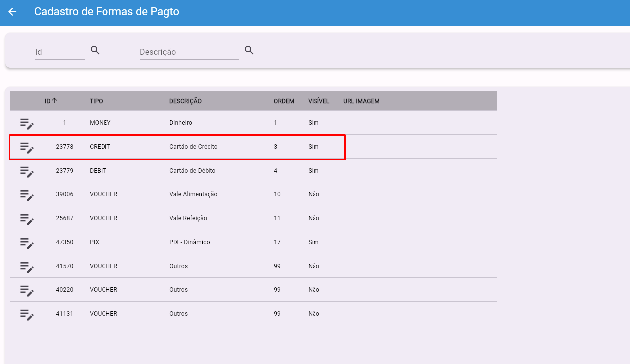Screen dimensions: 630x364
Task: Edit the PIX - Dinâmico entry
Action: (27, 242)
